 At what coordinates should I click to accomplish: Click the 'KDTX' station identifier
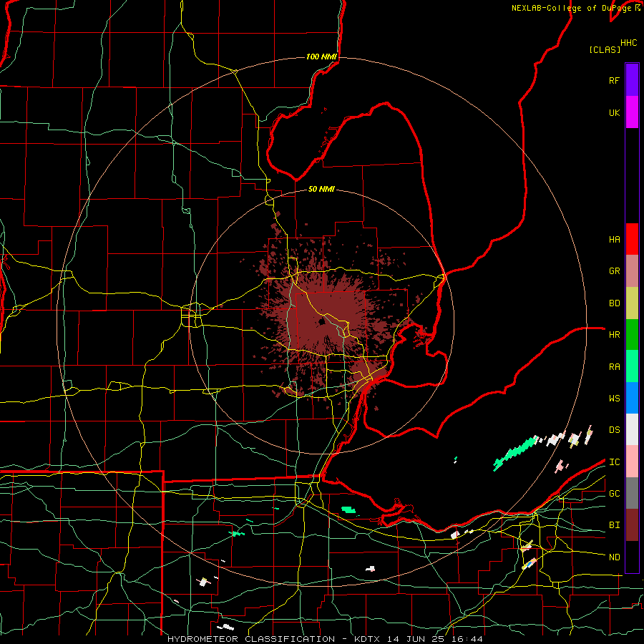[368, 639]
